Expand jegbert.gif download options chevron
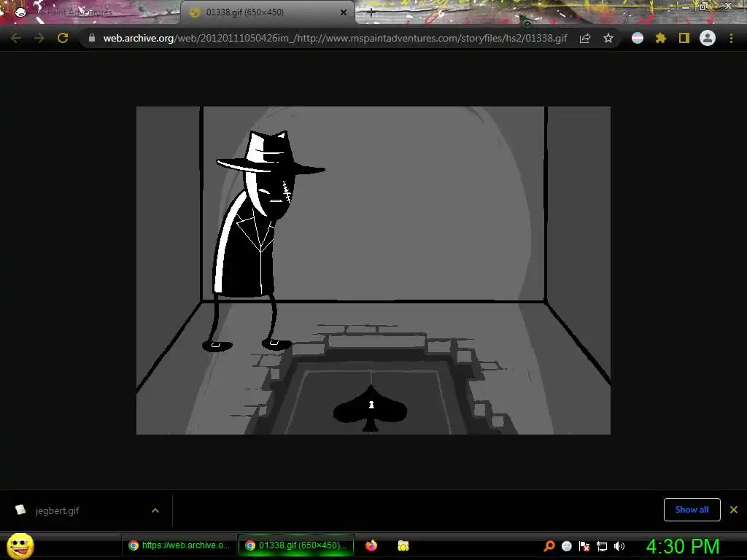The width and height of the screenshot is (747, 560). coord(155,510)
